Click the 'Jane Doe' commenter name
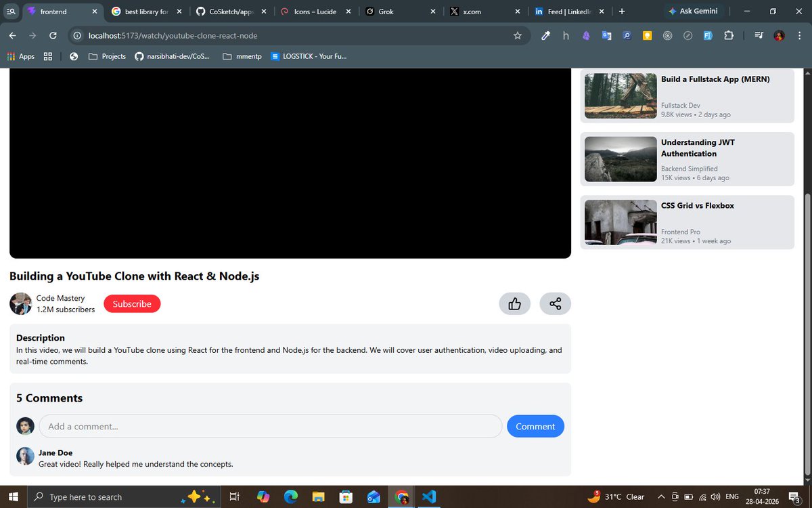This screenshot has height=508, width=812. [x=55, y=452]
